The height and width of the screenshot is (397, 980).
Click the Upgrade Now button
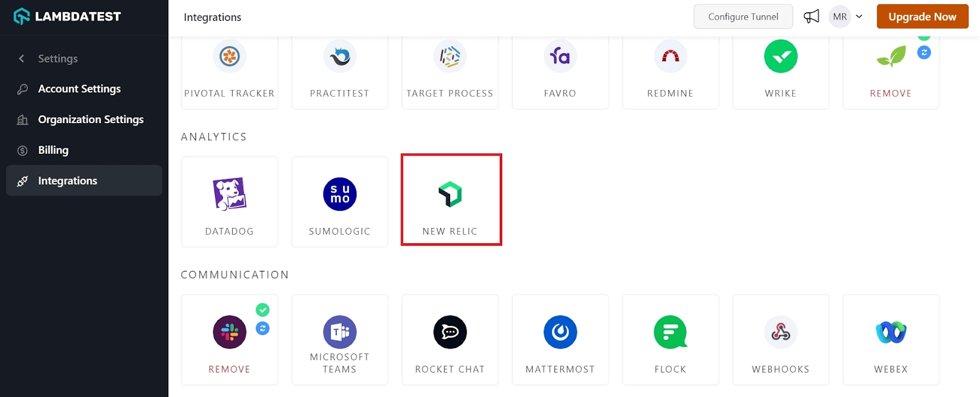coord(922,17)
